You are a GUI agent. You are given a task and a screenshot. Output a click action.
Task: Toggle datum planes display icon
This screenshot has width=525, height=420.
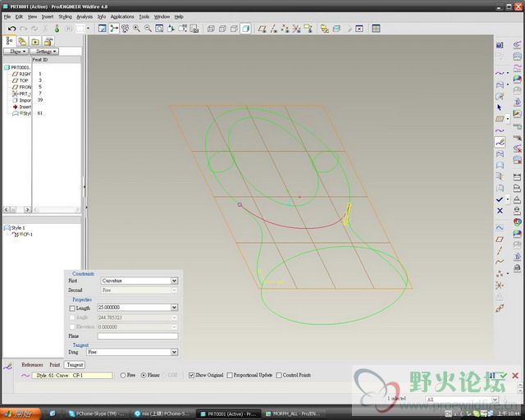262,29
